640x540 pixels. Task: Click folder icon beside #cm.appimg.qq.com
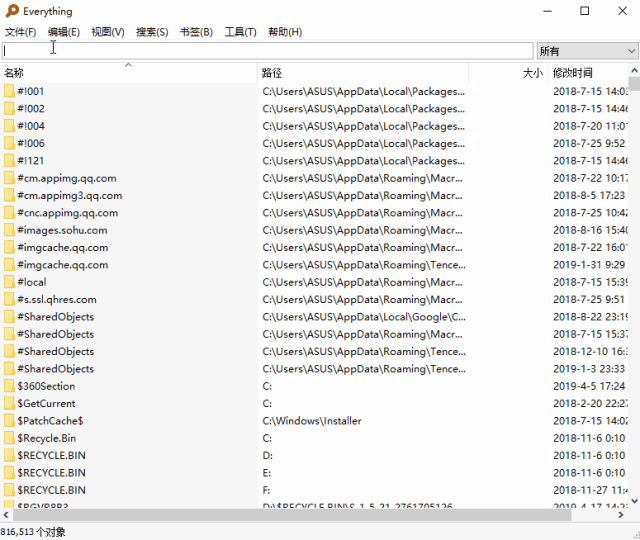[9, 178]
